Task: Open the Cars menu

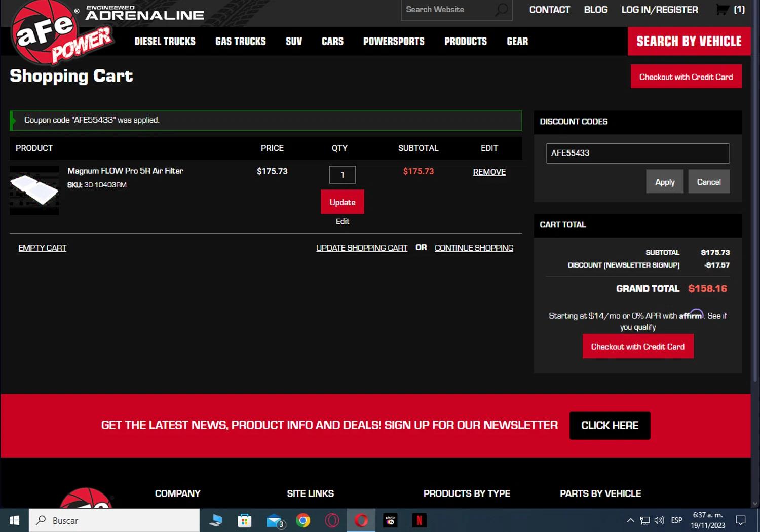Action: pos(333,41)
